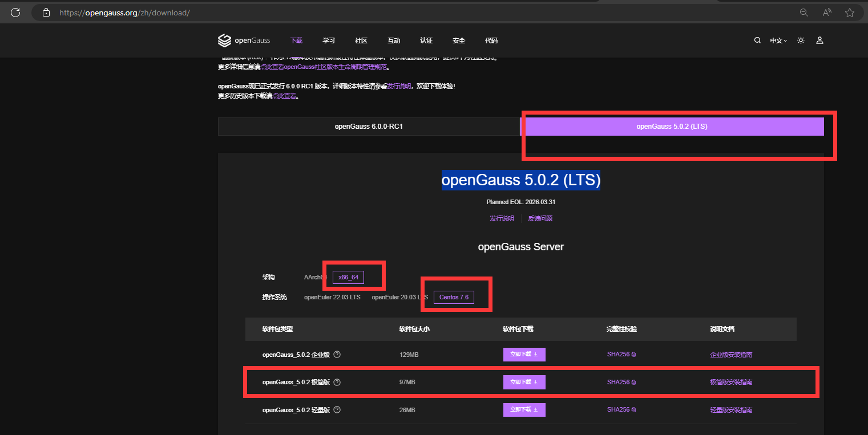The height and width of the screenshot is (435, 868).
Task: Open the 极简版安装指南 document
Action: (x=731, y=382)
